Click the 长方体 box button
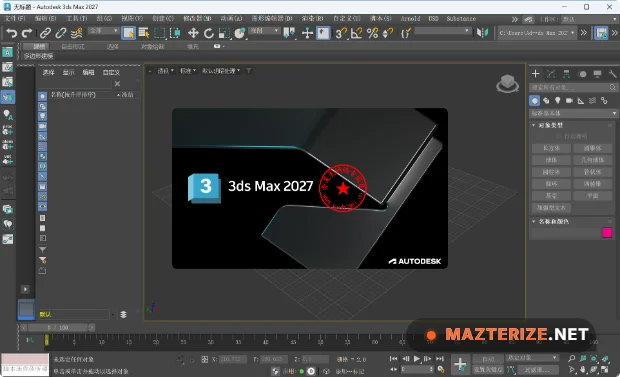 (551, 148)
